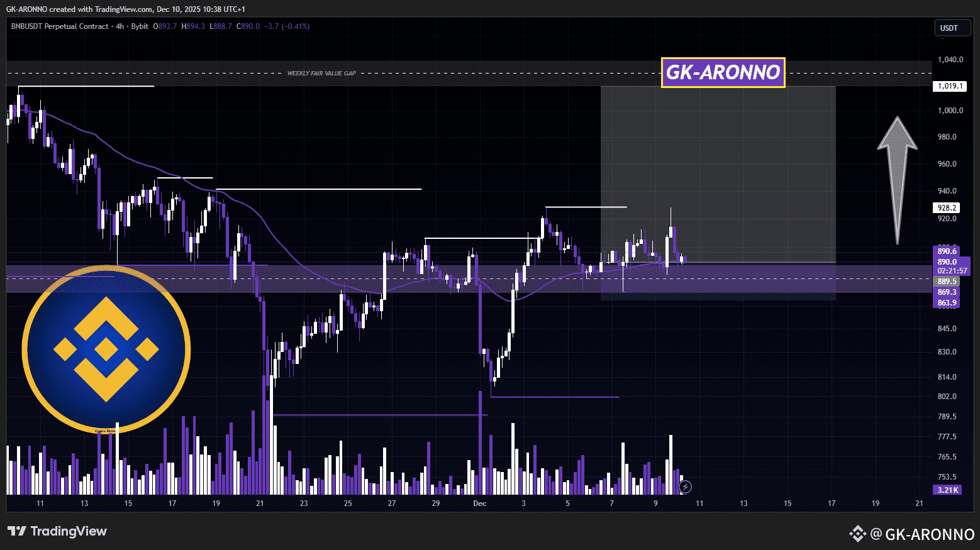The image size is (980, 550).
Task: Click the 23 date label on time axis
Action: coord(304,503)
